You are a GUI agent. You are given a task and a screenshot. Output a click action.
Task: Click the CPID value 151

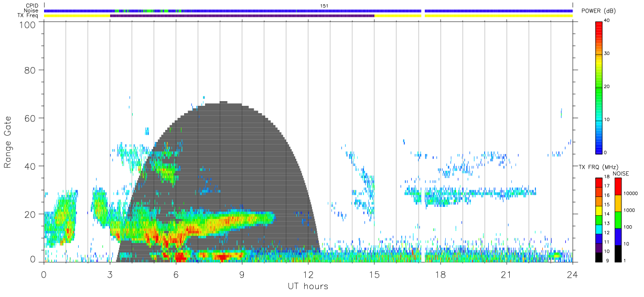[325, 6]
